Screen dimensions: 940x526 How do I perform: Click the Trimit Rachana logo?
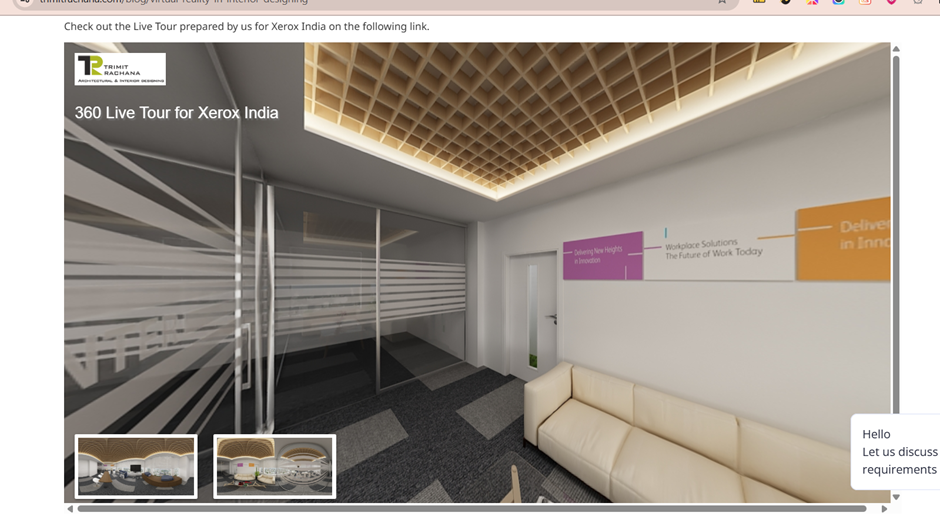click(120, 69)
